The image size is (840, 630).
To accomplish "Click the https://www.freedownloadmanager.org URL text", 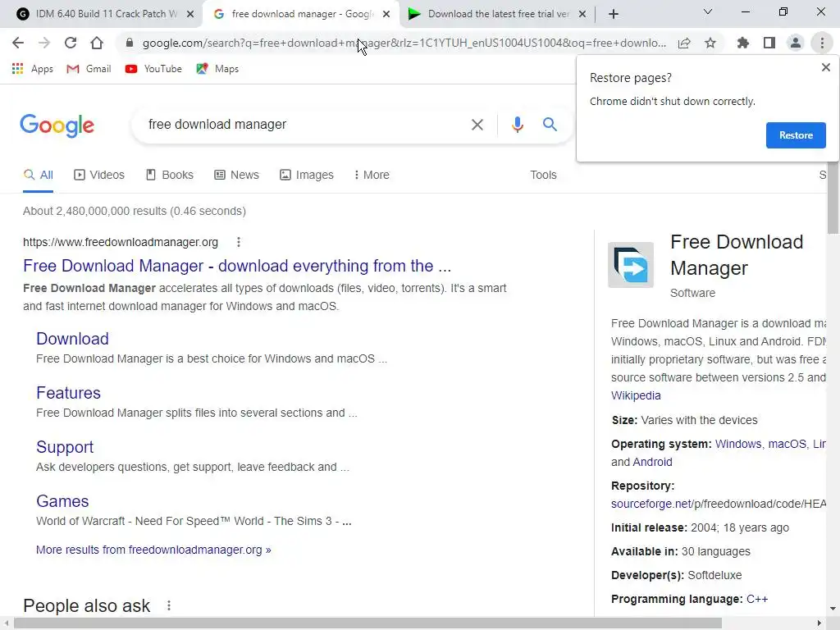I will coord(121,242).
